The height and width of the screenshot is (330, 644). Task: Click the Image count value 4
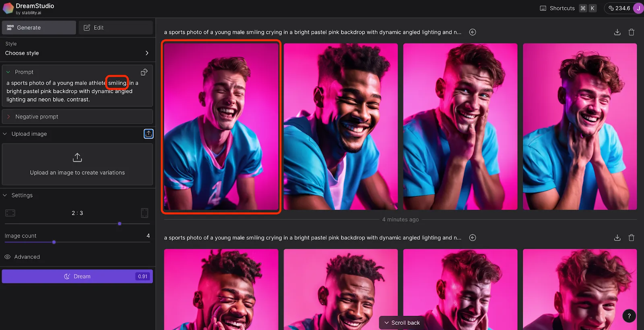click(x=148, y=236)
